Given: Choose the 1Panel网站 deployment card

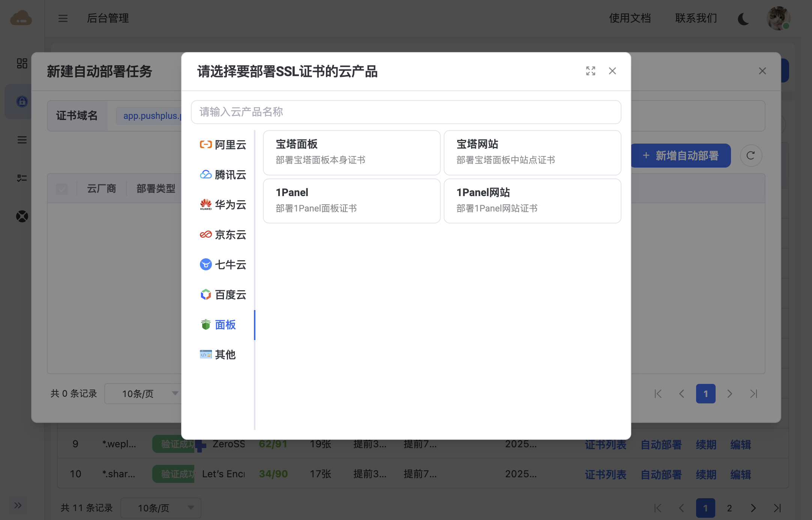Looking at the screenshot, I should [532, 201].
